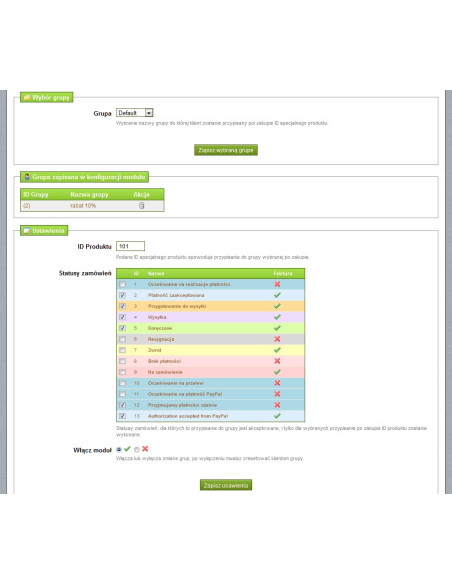
Task: Click red cross in Oczekiwanie na realizację row
Action: [x=277, y=284]
